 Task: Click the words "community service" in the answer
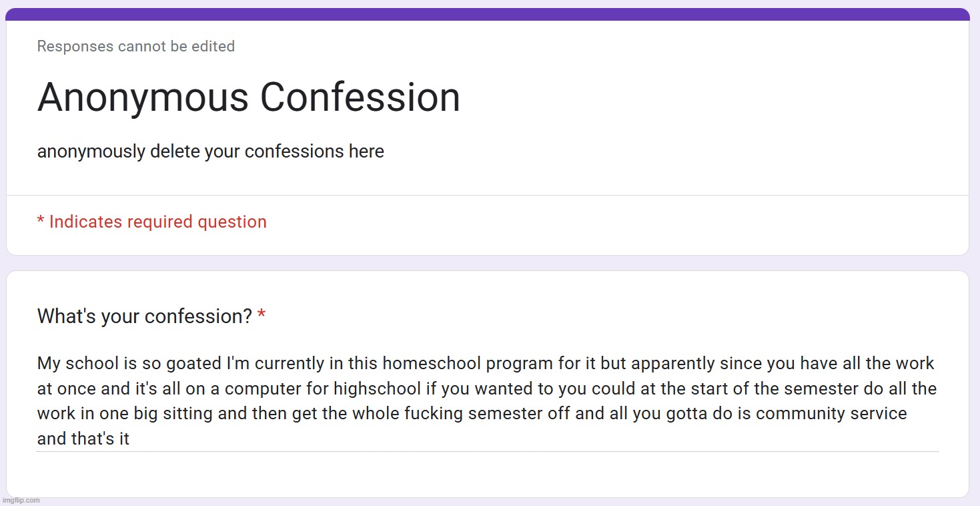tap(831, 413)
